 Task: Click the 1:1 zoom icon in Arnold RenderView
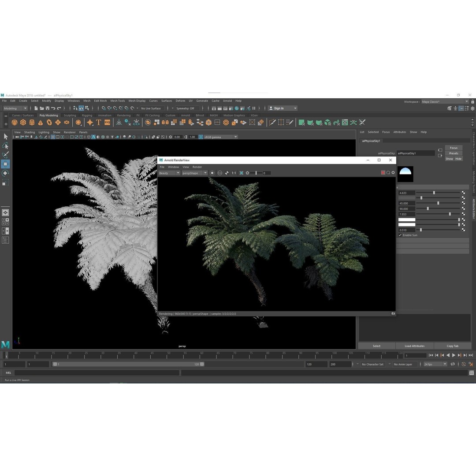coord(234,173)
